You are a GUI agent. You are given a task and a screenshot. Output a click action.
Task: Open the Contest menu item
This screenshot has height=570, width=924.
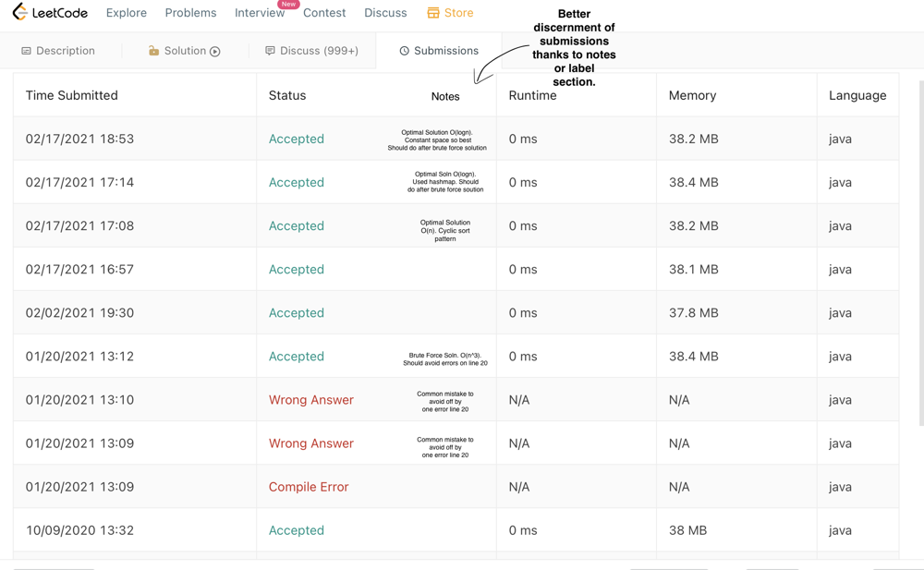[x=324, y=12]
